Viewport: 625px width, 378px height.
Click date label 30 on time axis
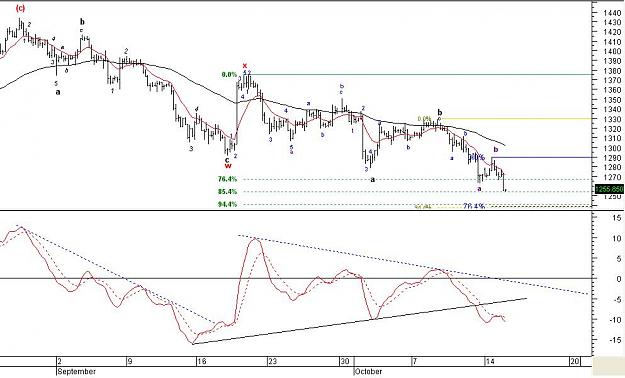345,362
